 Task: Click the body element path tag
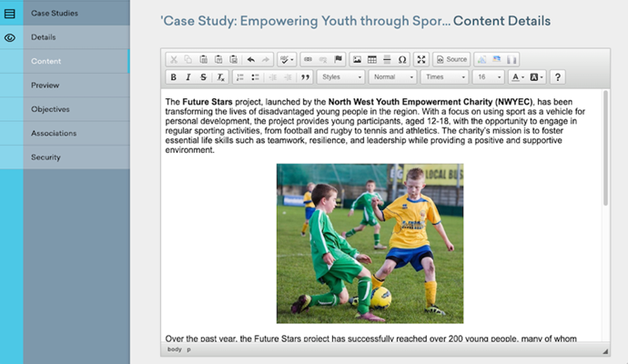pos(174,349)
